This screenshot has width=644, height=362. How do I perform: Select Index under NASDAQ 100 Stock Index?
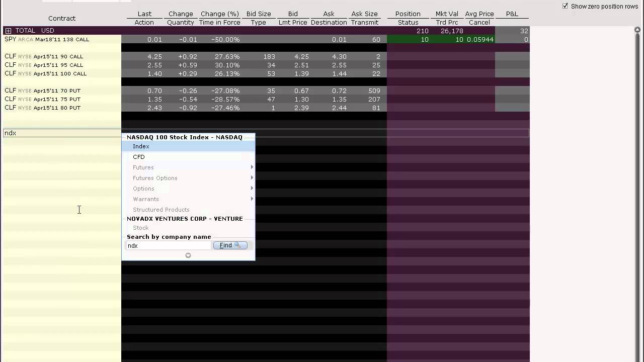click(x=188, y=146)
